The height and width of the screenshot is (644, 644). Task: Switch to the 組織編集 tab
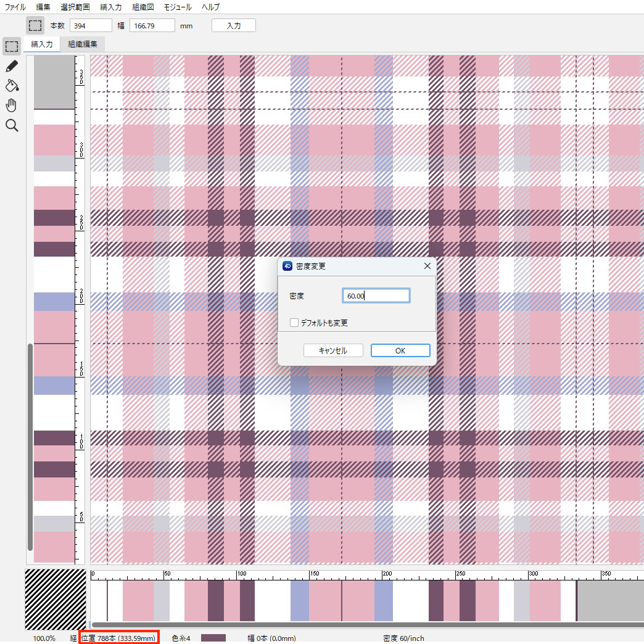click(83, 44)
